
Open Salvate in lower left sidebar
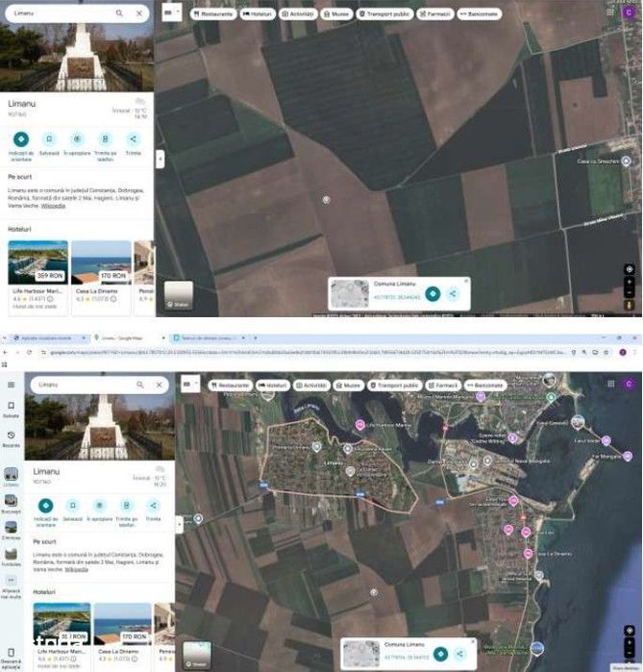pyautogui.click(x=12, y=409)
